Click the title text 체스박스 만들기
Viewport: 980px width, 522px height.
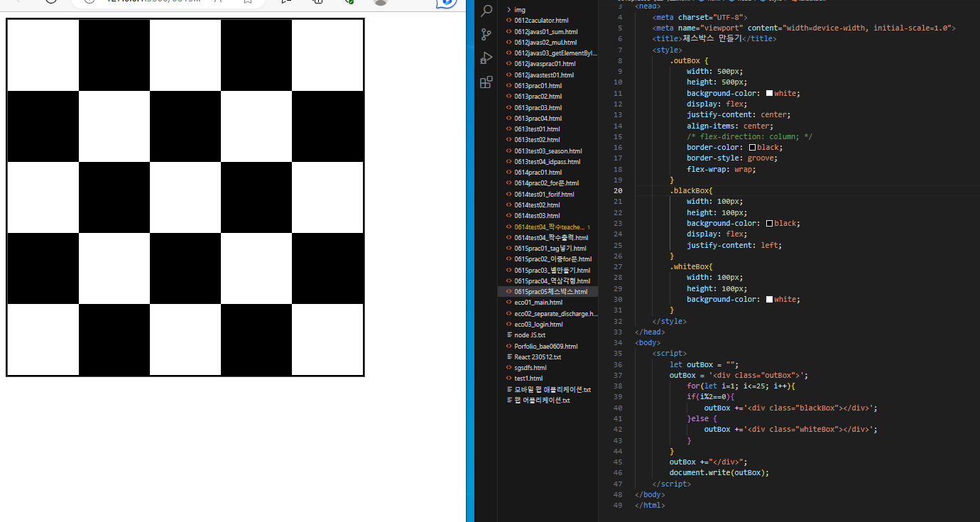[x=712, y=38]
